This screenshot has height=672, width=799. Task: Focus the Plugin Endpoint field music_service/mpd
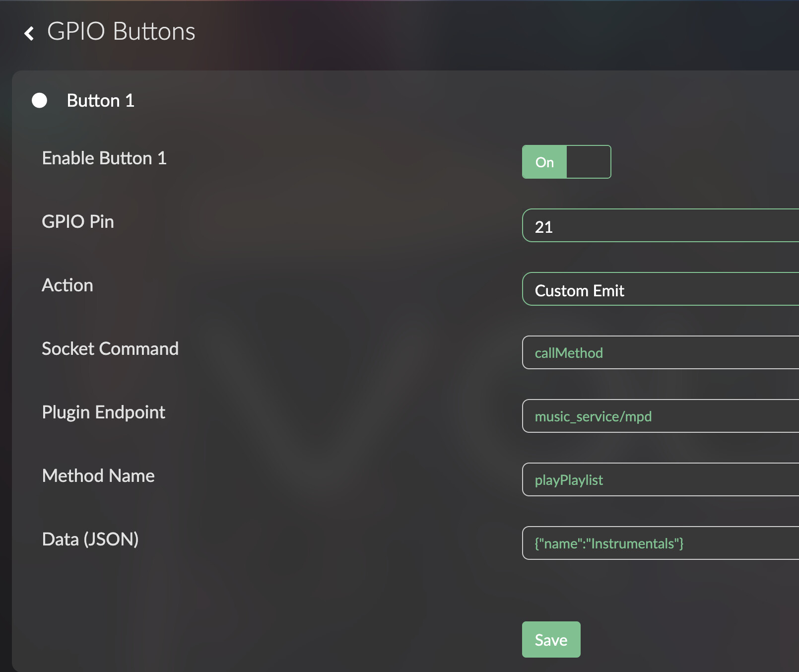pyautogui.click(x=660, y=416)
